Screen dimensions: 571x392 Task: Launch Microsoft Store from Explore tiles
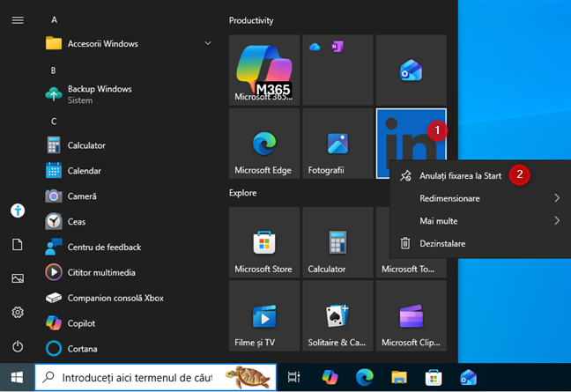(x=264, y=242)
